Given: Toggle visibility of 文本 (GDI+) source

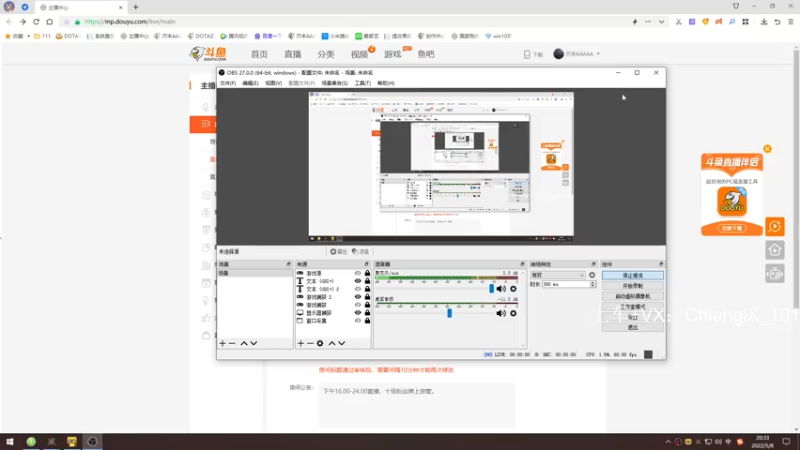Looking at the screenshot, I should (x=358, y=281).
